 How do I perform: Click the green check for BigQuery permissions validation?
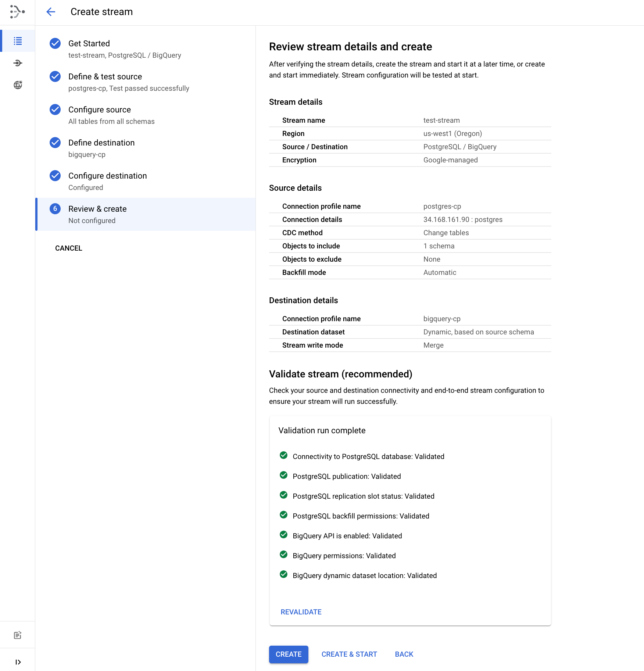283,555
